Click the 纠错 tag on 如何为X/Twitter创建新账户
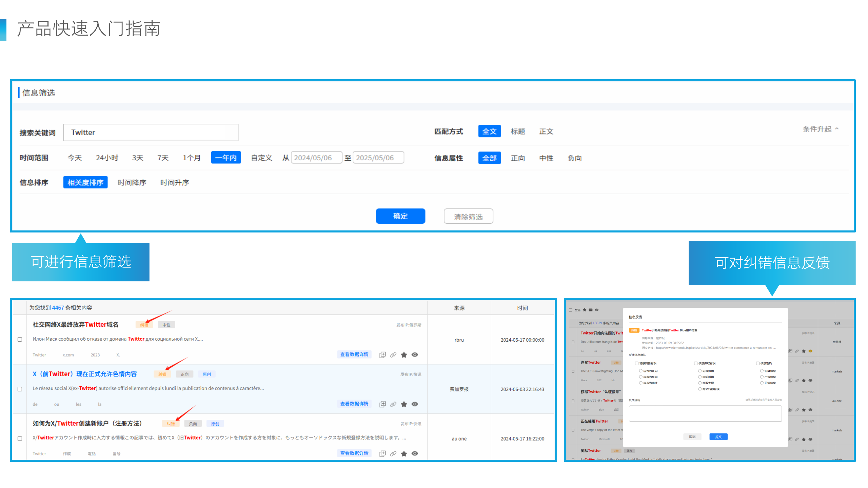Screen dimensions: 868x488 [171, 424]
